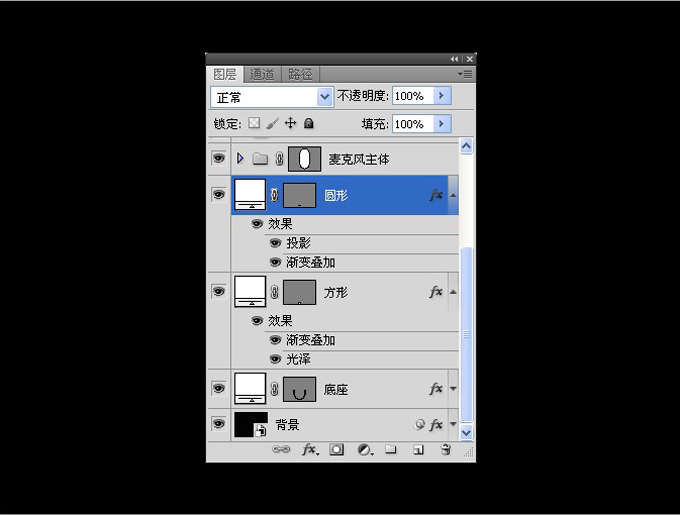Switch to the 图层 tab

point(225,75)
